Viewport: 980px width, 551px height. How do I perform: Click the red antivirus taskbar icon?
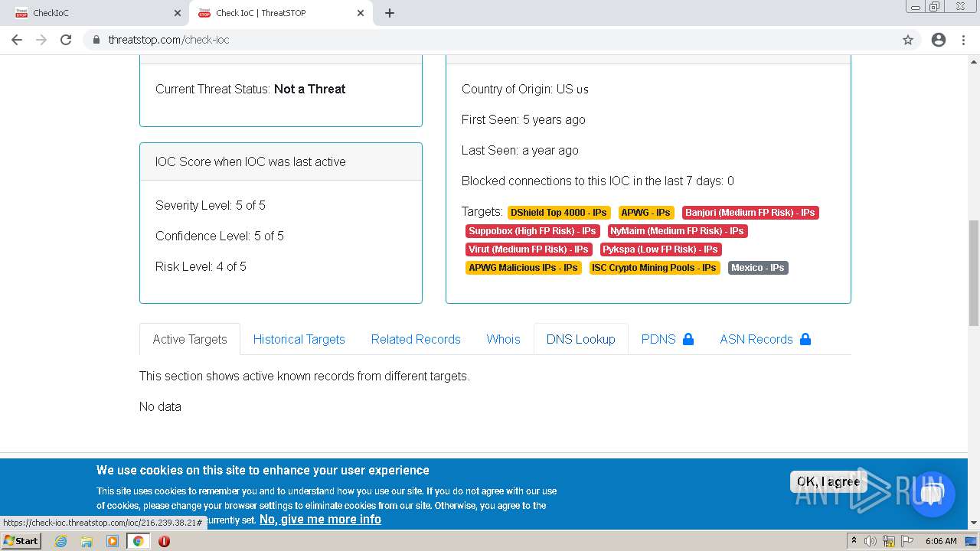pyautogui.click(x=164, y=541)
